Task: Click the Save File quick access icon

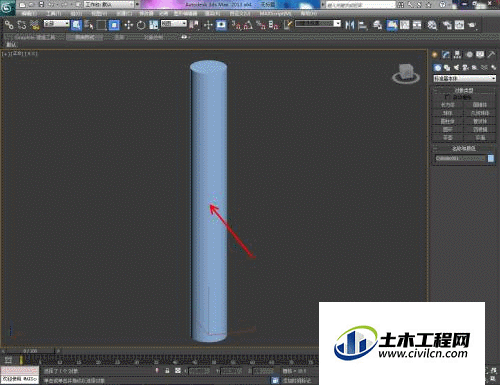Action: (x=41, y=5)
